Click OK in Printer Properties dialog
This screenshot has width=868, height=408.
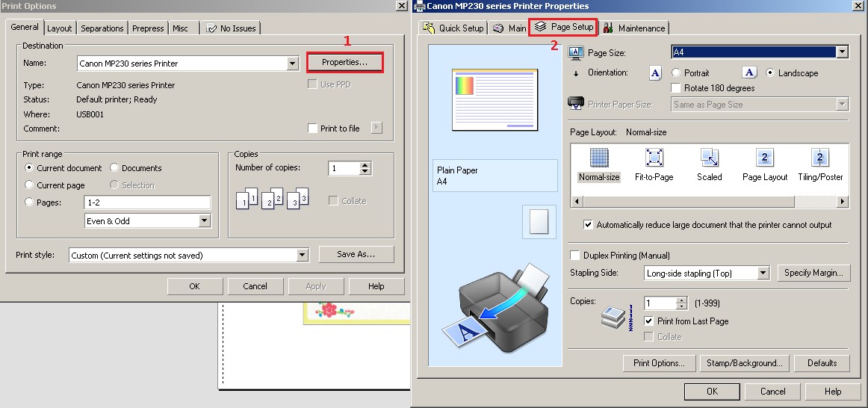[x=712, y=392]
